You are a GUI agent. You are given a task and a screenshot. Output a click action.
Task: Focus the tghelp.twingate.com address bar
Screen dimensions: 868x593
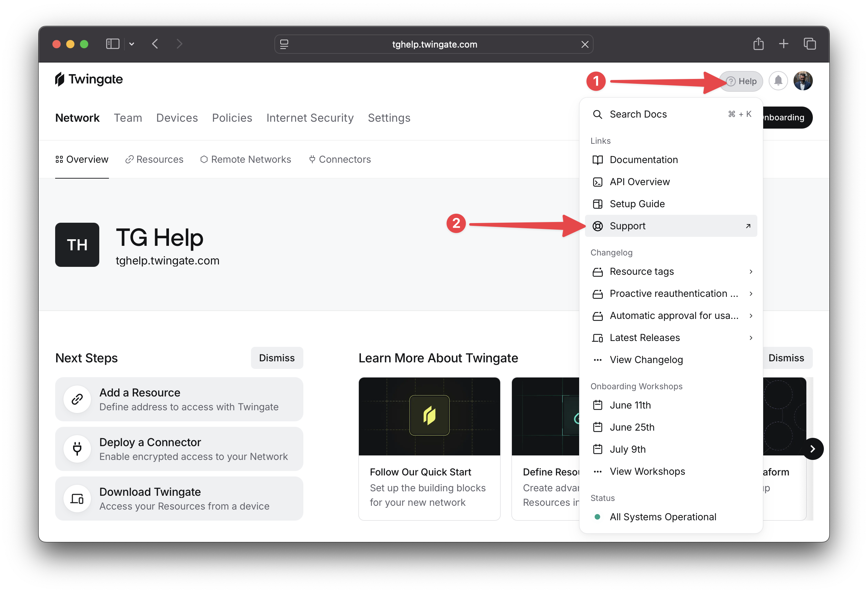[x=434, y=44]
